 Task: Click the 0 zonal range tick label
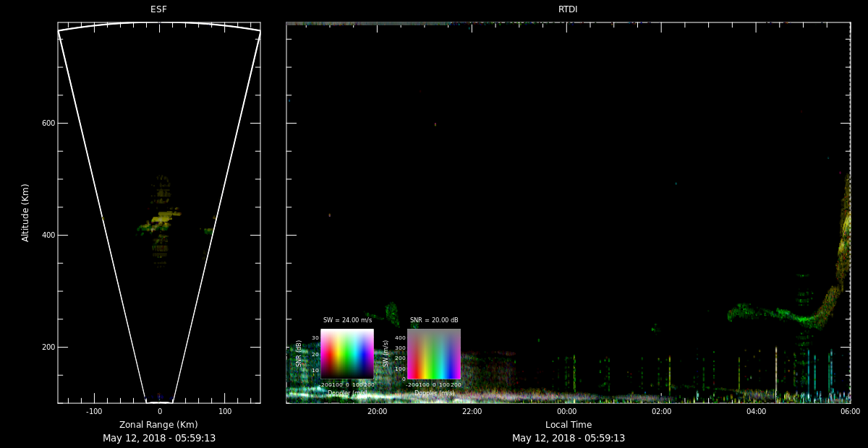point(159,411)
